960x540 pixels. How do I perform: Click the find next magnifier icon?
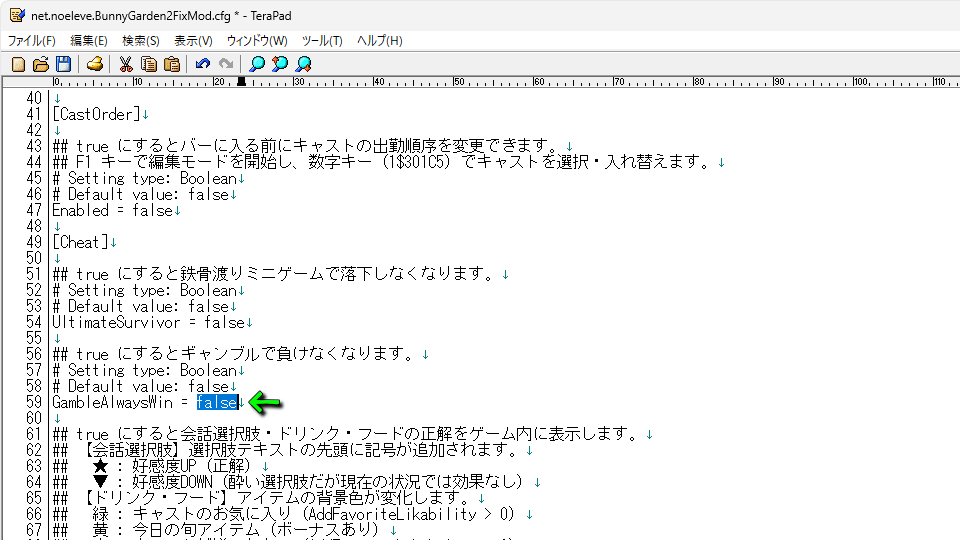click(303, 64)
